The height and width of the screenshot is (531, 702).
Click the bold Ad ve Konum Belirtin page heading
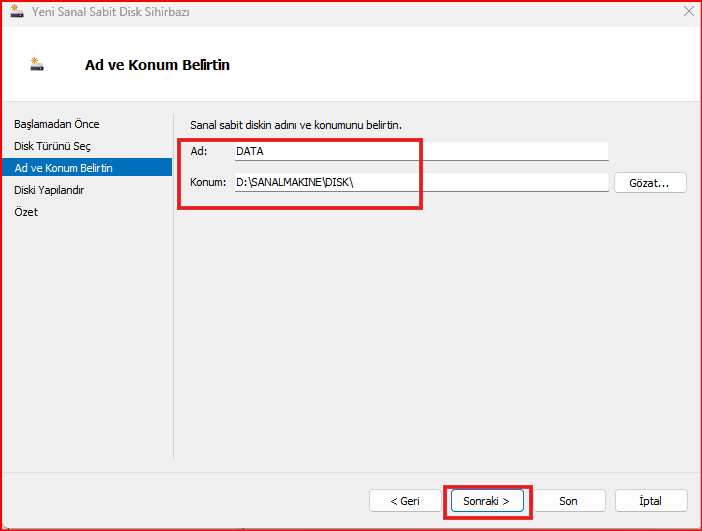tap(157, 65)
